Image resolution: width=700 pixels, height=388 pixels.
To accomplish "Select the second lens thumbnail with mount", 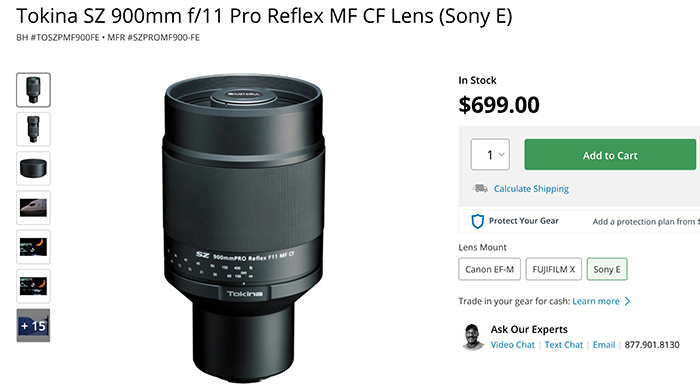I will (33, 129).
